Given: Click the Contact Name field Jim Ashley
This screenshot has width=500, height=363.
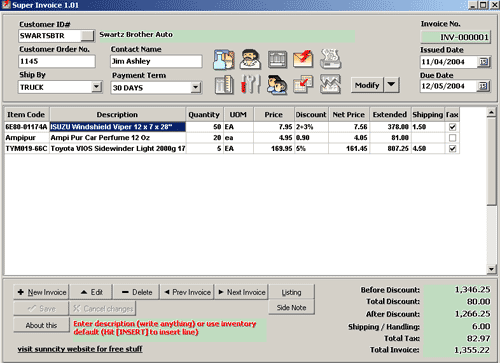Looking at the screenshot, I should click(156, 61).
